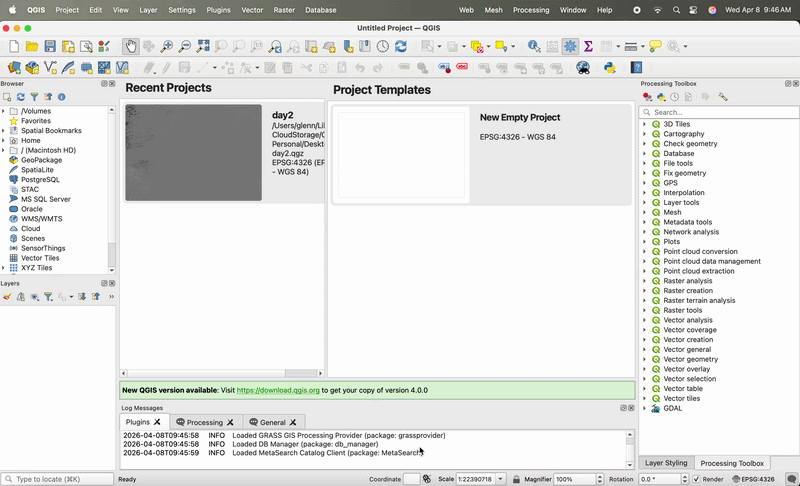
Task: Expand the Raster analysis toolbox group
Action: pyautogui.click(x=644, y=281)
